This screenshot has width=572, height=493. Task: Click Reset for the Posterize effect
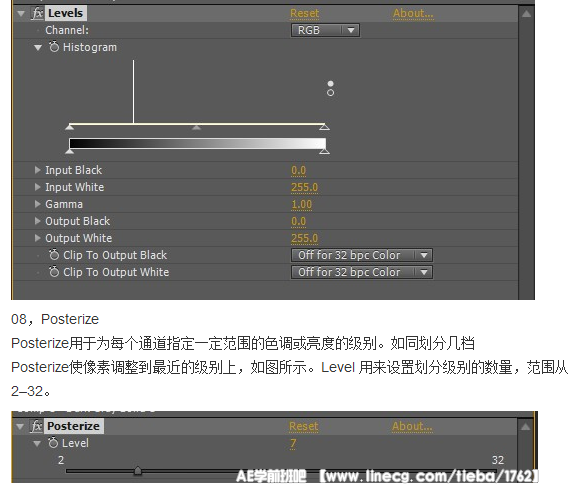pos(304,426)
